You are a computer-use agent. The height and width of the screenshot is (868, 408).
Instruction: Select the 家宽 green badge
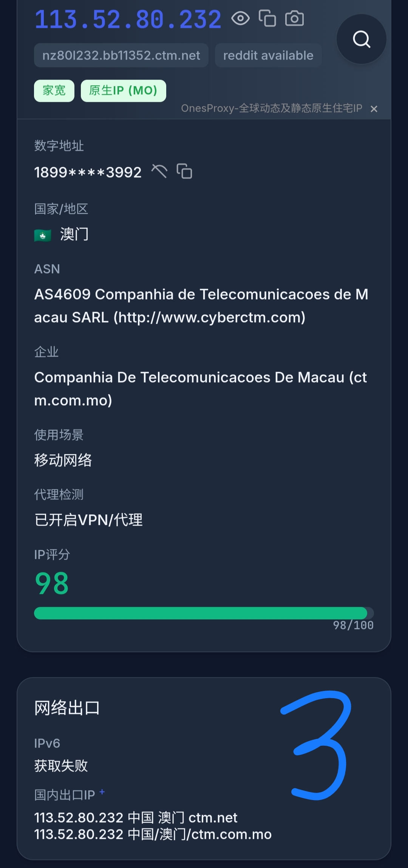click(x=54, y=91)
